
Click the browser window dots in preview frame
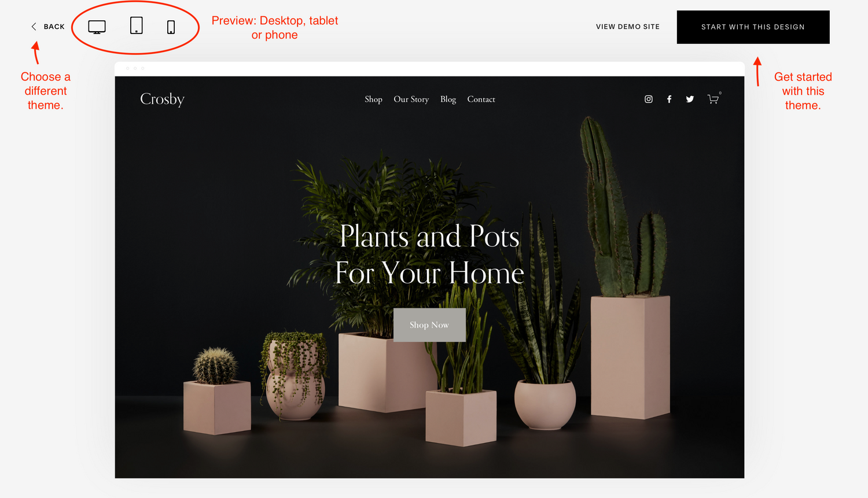pyautogui.click(x=135, y=68)
